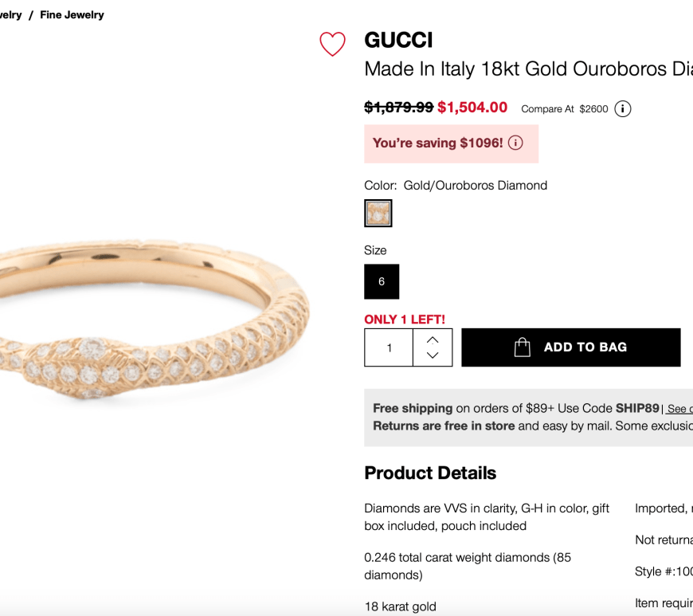Open info icon next to savings amount
The height and width of the screenshot is (616, 693).
pos(515,143)
